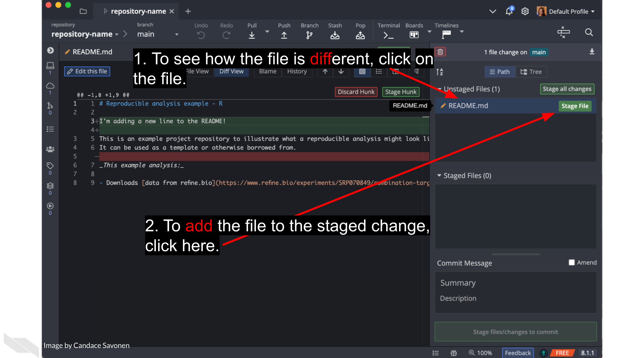Click Stage Hunk button

pos(401,92)
